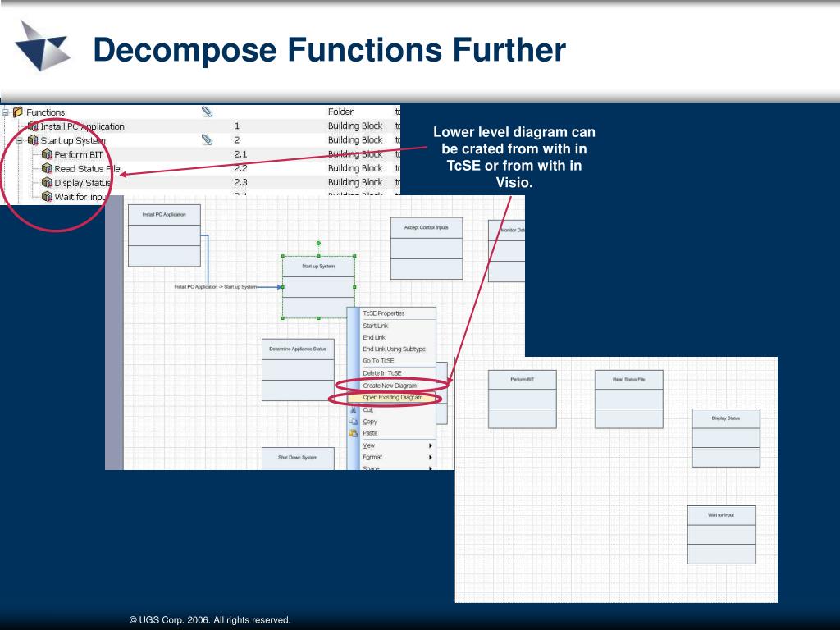Click the Display Status block icon
This screenshot has height=630, width=840.
click(47, 183)
